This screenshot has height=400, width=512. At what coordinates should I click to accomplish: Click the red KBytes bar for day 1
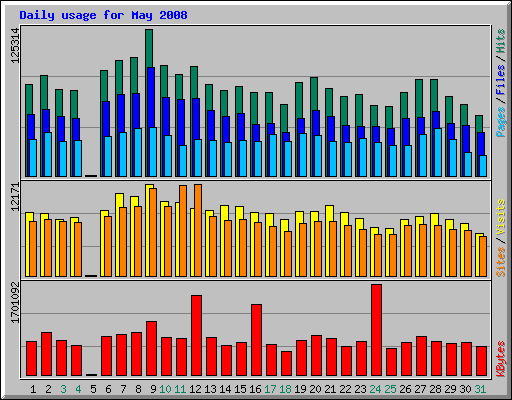pyautogui.click(x=31, y=359)
